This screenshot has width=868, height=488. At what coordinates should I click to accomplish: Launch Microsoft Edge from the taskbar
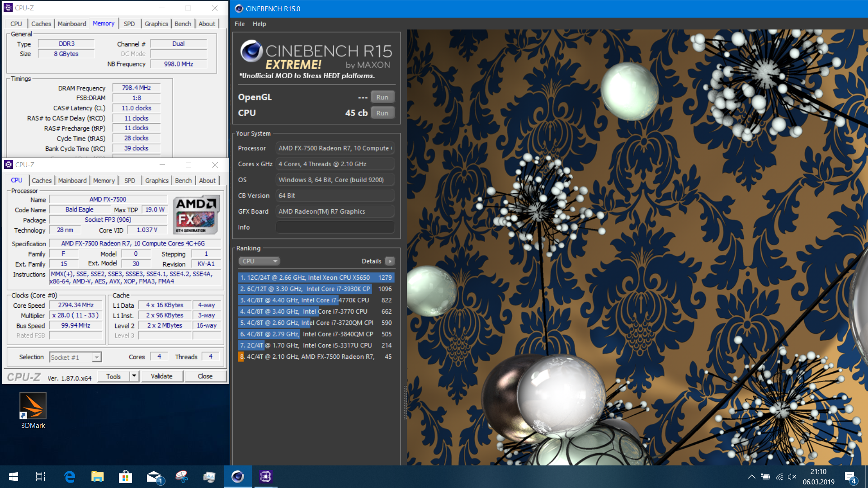tap(70, 477)
